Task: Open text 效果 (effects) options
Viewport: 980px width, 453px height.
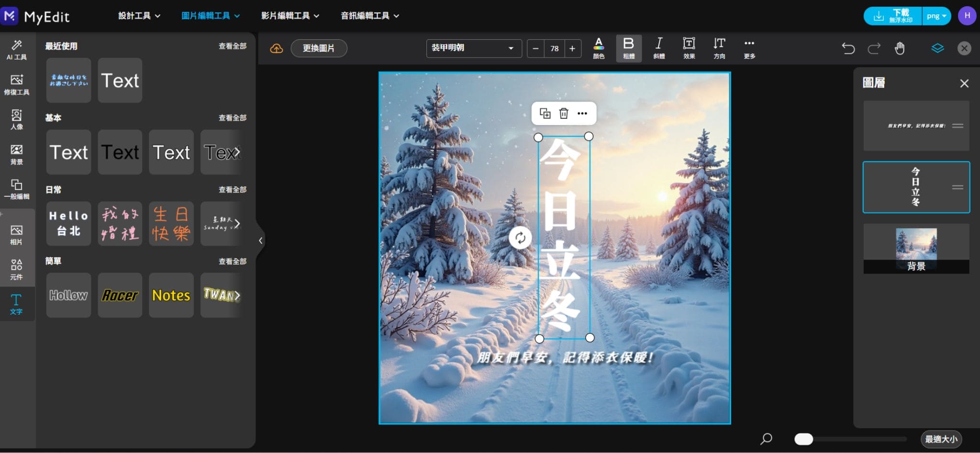Action: click(689, 47)
